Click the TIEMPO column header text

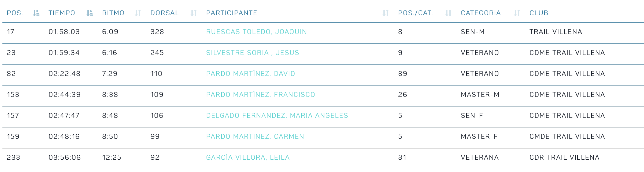62,13
